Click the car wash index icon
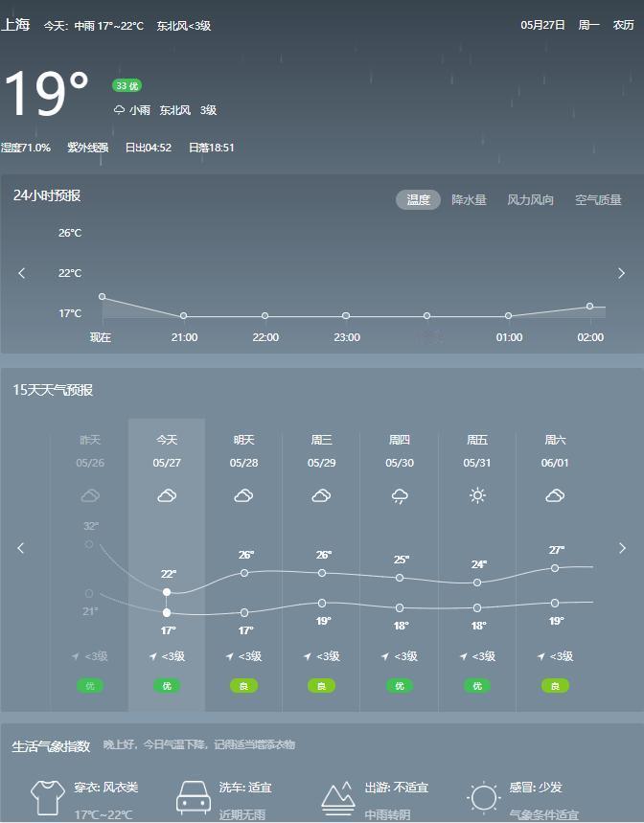The width and height of the screenshot is (644, 823). point(194,798)
